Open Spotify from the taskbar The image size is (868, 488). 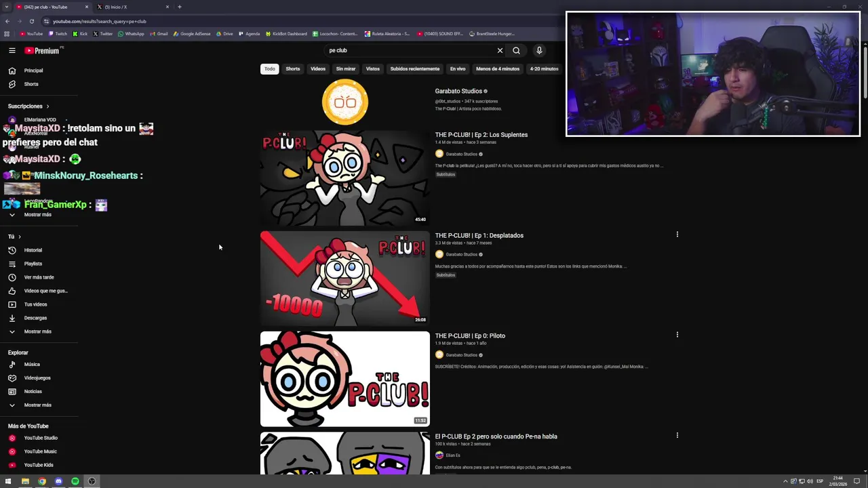coord(75,481)
